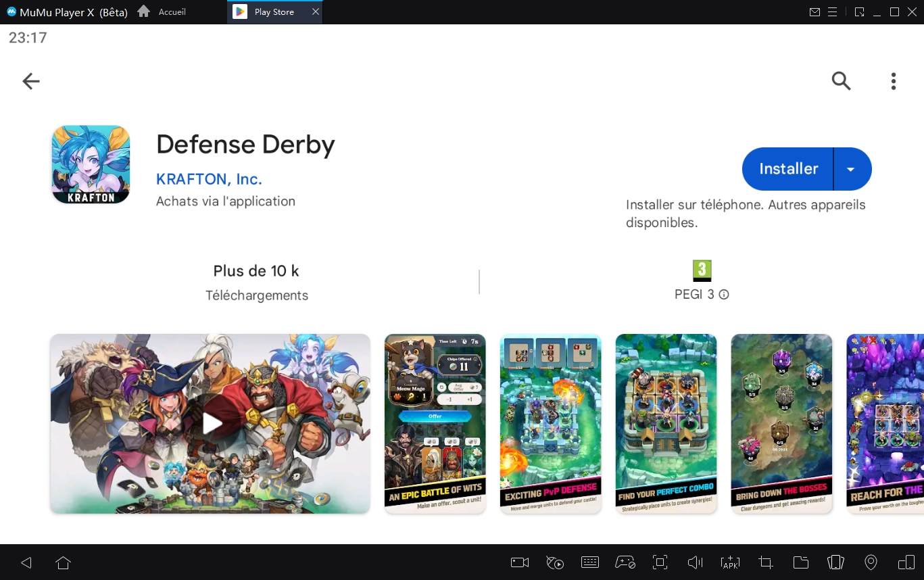The width and height of the screenshot is (924, 580).
Task: Open the Multi-instance manager
Action: click(859, 11)
